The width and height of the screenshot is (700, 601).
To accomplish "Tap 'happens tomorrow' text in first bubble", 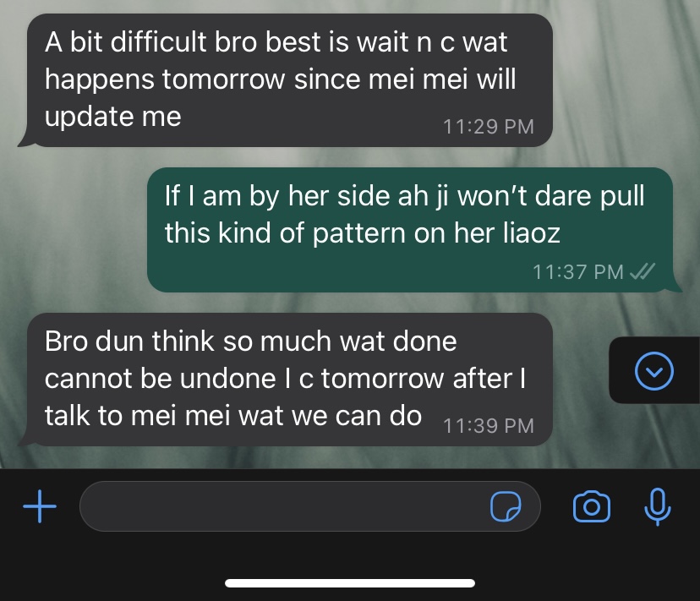I will click(x=165, y=79).
